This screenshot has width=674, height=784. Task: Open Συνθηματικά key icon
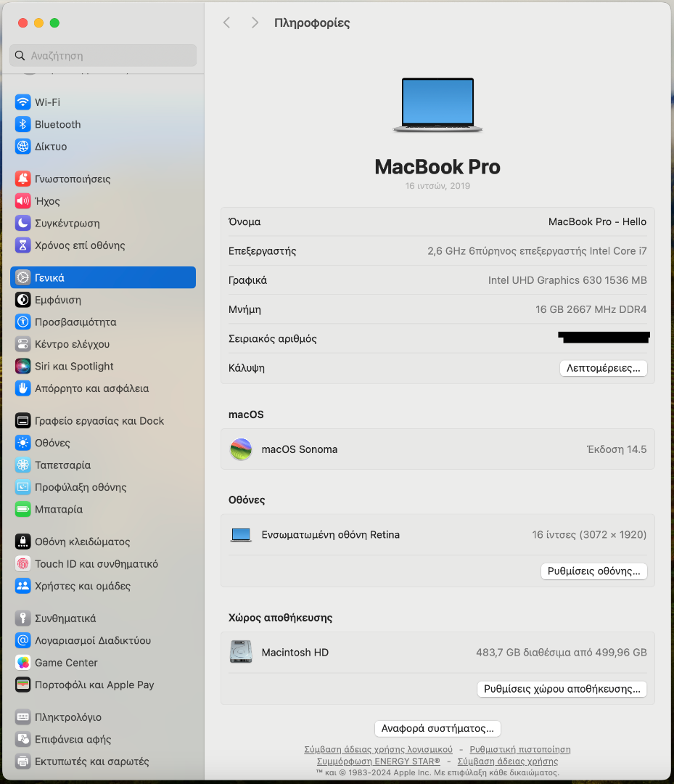22,618
